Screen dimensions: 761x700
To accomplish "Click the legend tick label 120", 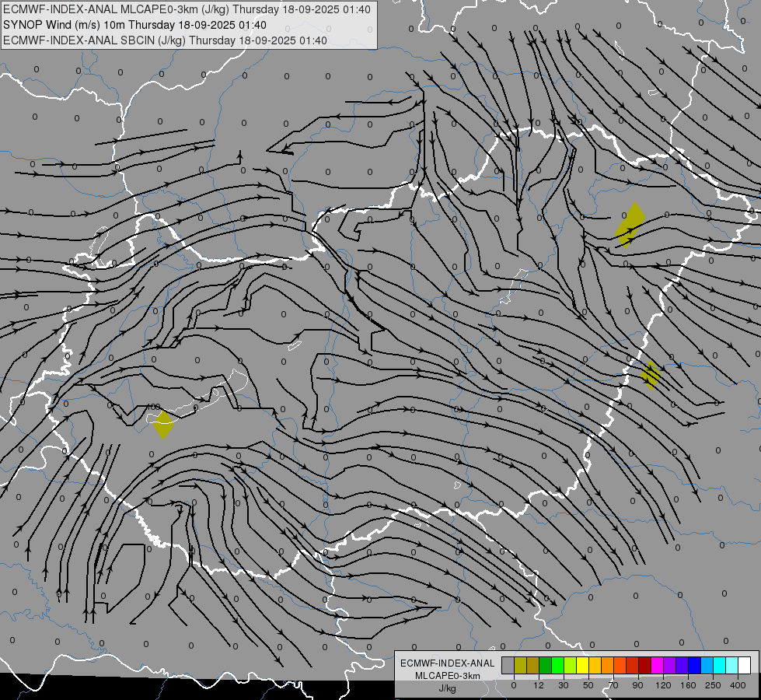I will [x=663, y=685].
